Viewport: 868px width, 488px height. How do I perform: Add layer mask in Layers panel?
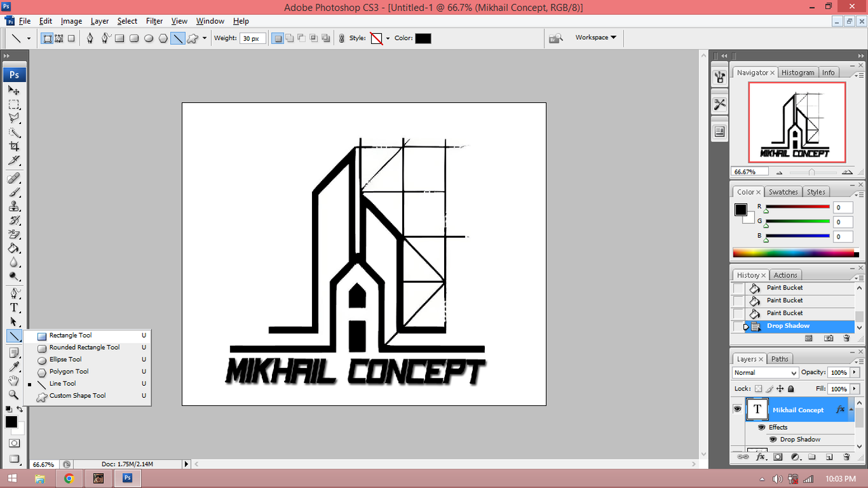778,457
